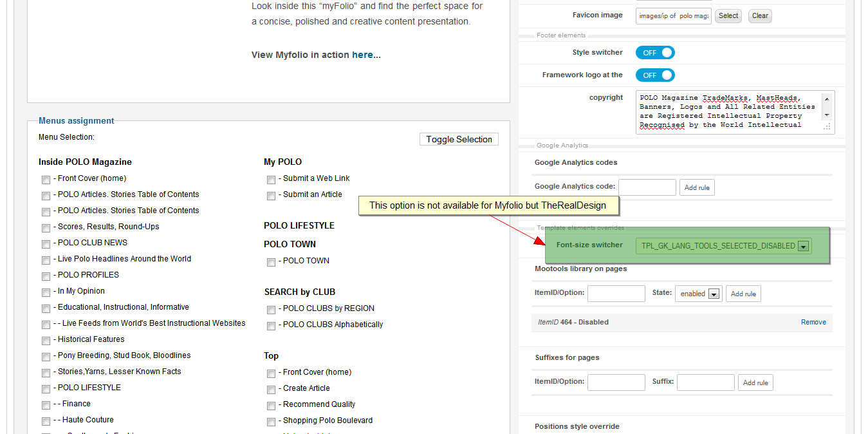Open the Mootools State dropdown
Viewport: 868px width, 434px height.
click(x=713, y=294)
